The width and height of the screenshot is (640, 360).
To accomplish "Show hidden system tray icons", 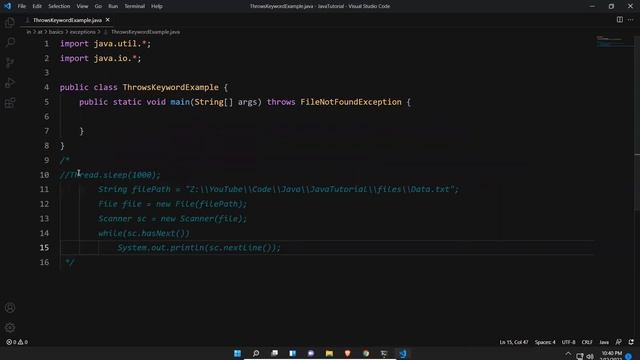I will coord(568,354).
